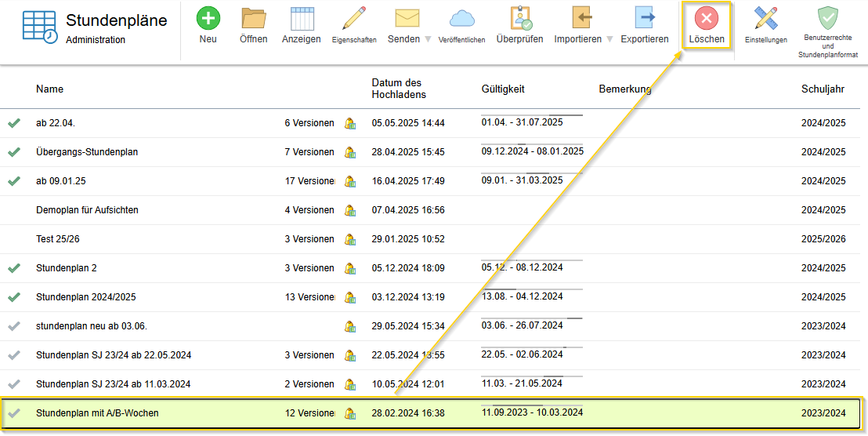Click the Veröffentlichen cloud icon
This screenshot has width=868, height=436.
click(x=461, y=19)
